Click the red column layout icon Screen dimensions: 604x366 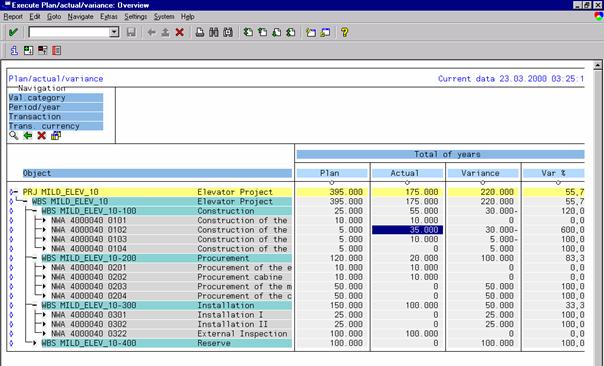coord(57,50)
